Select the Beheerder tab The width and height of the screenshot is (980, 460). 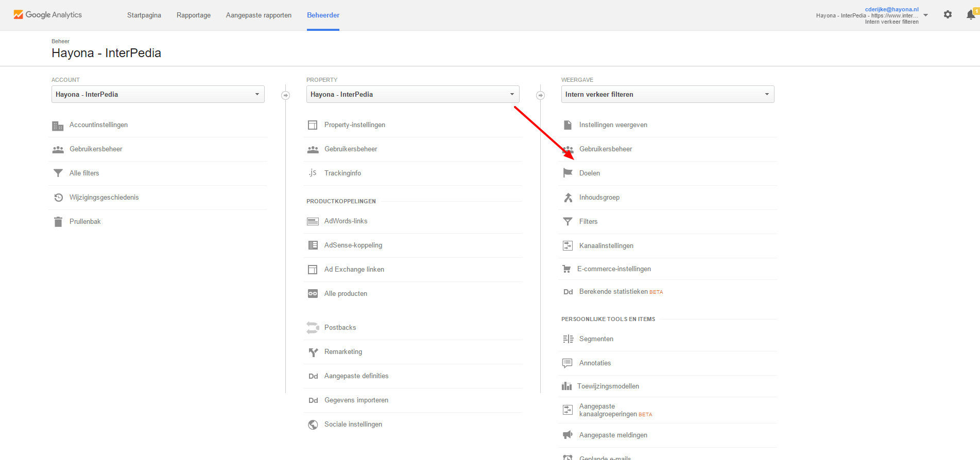(323, 15)
